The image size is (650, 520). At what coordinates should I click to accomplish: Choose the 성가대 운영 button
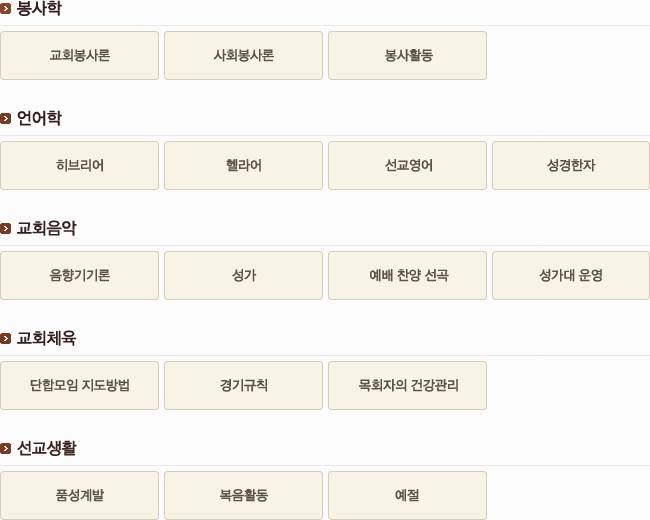point(571,275)
